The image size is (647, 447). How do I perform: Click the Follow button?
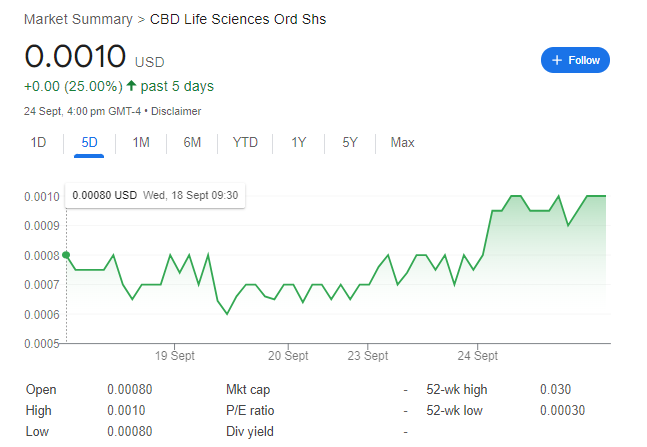[575, 60]
